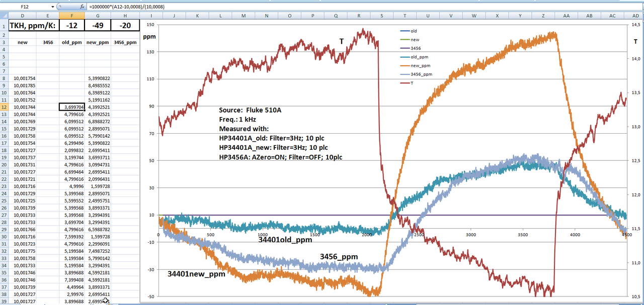Select cell with value 8,4985552
This screenshot has height=305, width=644.
click(x=98, y=85)
